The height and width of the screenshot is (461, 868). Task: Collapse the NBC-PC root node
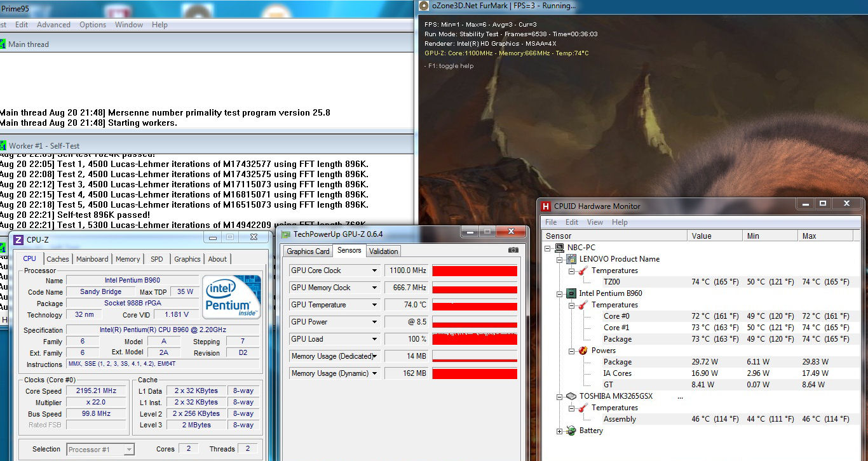pos(548,248)
